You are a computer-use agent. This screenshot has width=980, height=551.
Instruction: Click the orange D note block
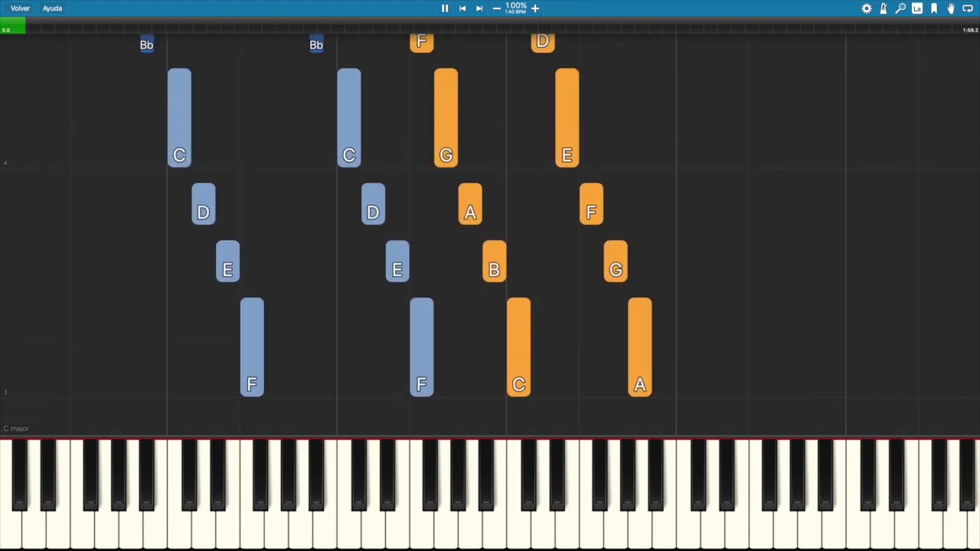(x=543, y=43)
